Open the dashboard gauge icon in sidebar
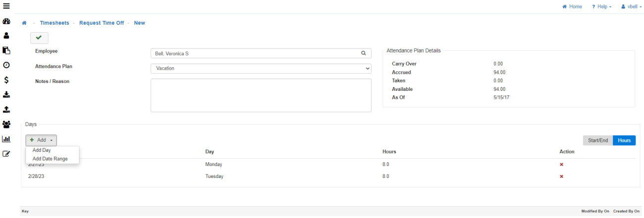The image size is (644, 218). coord(6,22)
